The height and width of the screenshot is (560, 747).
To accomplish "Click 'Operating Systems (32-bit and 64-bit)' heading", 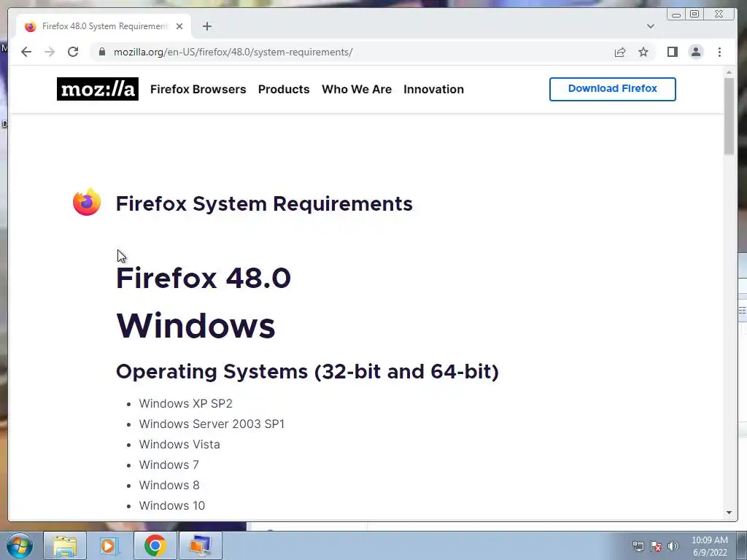I will [307, 371].
